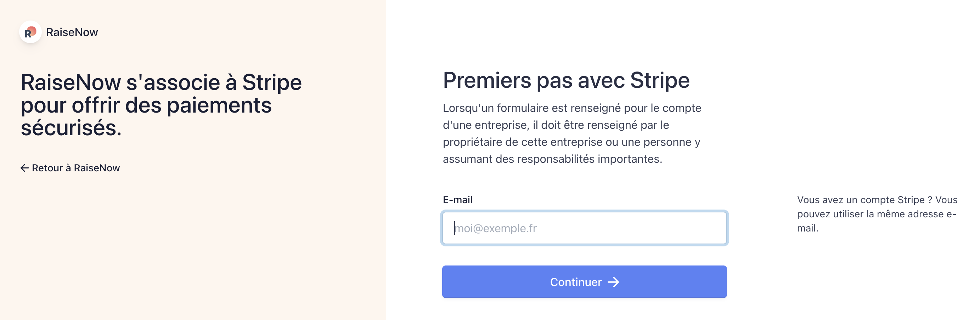Image resolution: width=980 pixels, height=320 pixels.
Task: Click the RaiseNow s'associe à Stripe headline
Action: [x=161, y=105]
